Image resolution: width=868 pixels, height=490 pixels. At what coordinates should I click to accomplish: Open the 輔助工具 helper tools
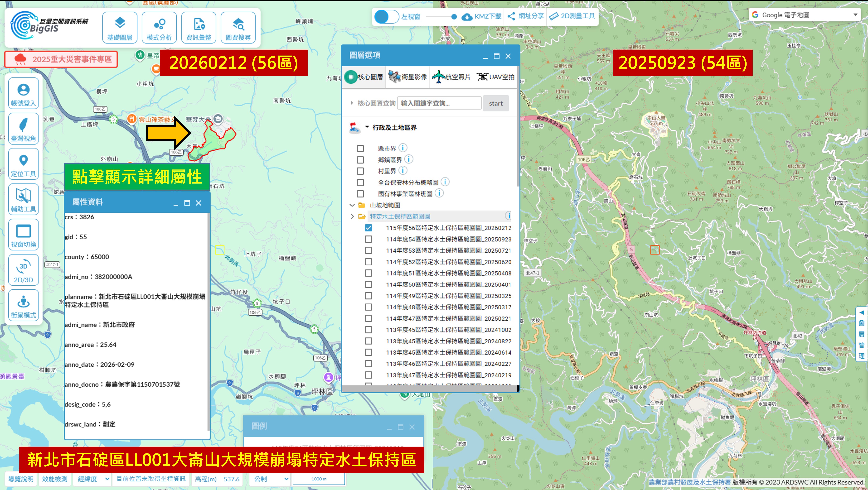click(x=24, y=200)
